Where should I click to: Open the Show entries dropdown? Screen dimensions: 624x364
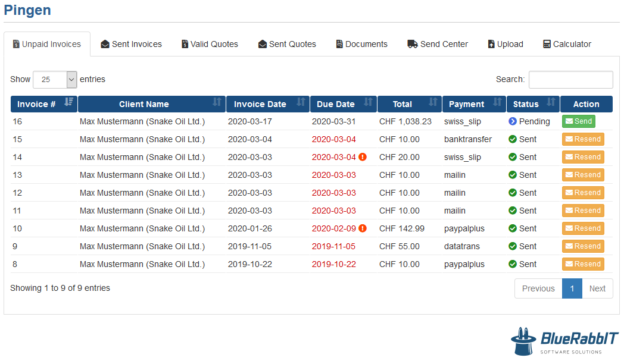pos(54,79)
